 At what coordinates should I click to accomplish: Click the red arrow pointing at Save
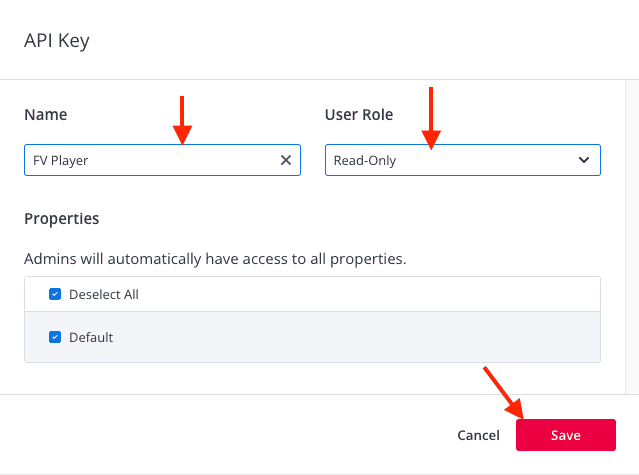tap(503, 393)
